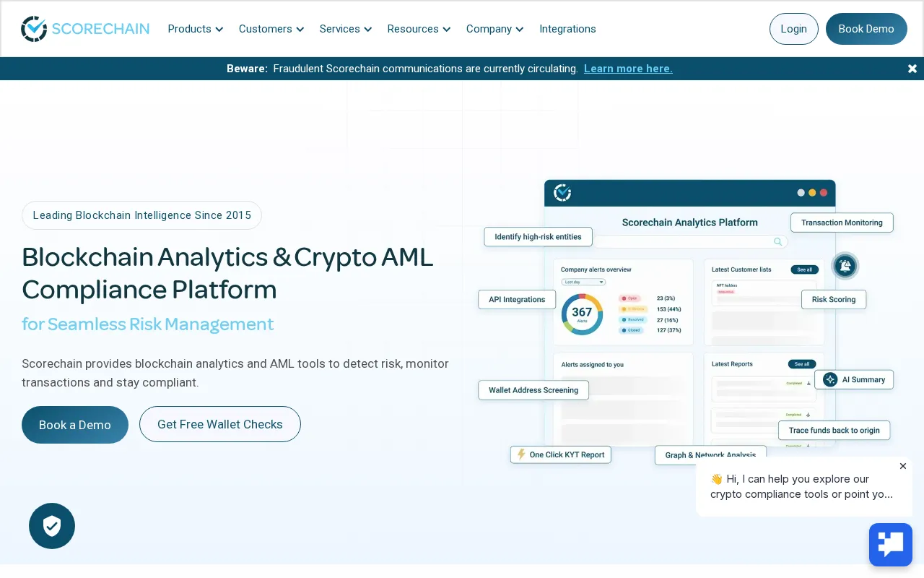This screenshot has width=924, height=578.
Task: Click the 127 (37%) alert count
Action: pos(669,330)
